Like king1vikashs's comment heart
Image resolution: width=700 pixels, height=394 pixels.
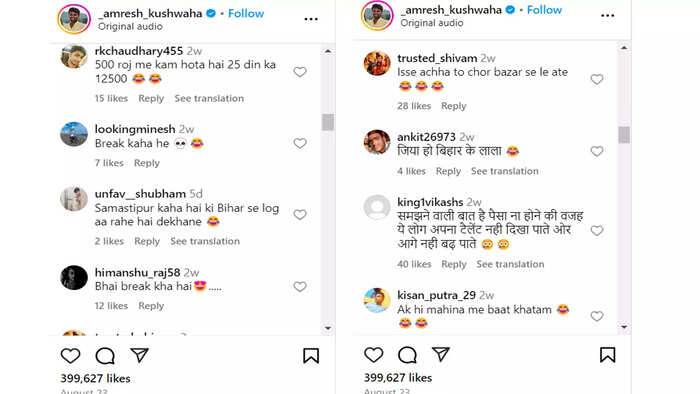coord(597,231)
